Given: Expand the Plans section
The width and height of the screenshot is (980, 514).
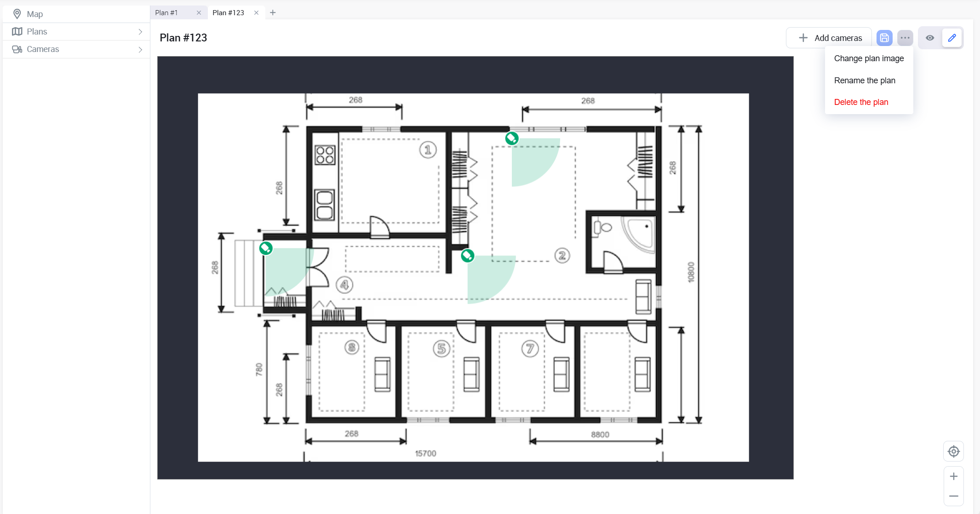Looking at the screenshot, I should [140, 31].
